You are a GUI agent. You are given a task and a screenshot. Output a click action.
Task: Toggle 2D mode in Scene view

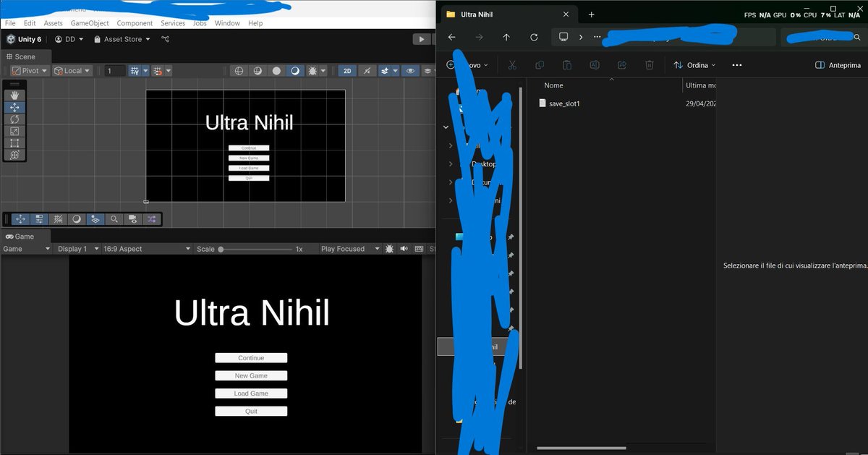(x=347, y=71)
